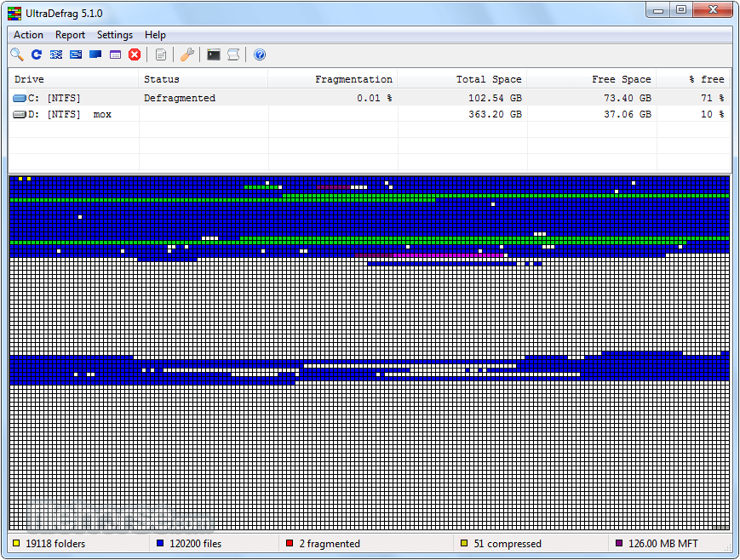Click the Analyze magnifier icon
This screenshot has width=740, height=560.
pos(17,54)
